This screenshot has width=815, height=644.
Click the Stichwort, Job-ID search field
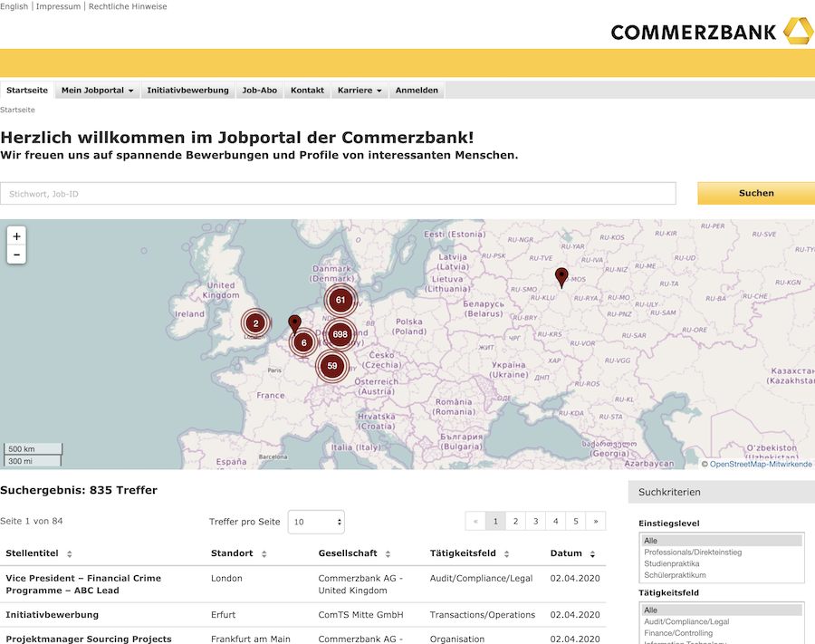pos(338,194)
